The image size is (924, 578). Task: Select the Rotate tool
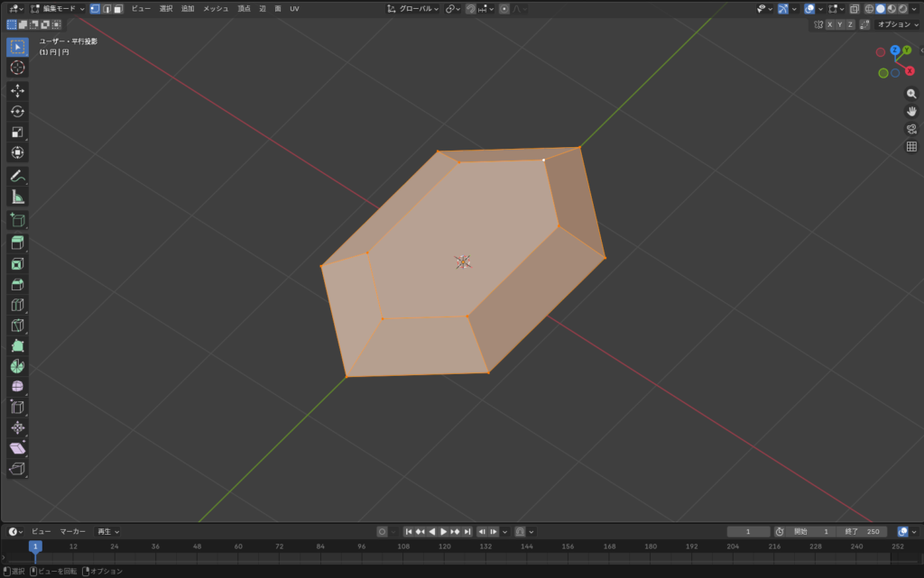[x=17, y=111]
